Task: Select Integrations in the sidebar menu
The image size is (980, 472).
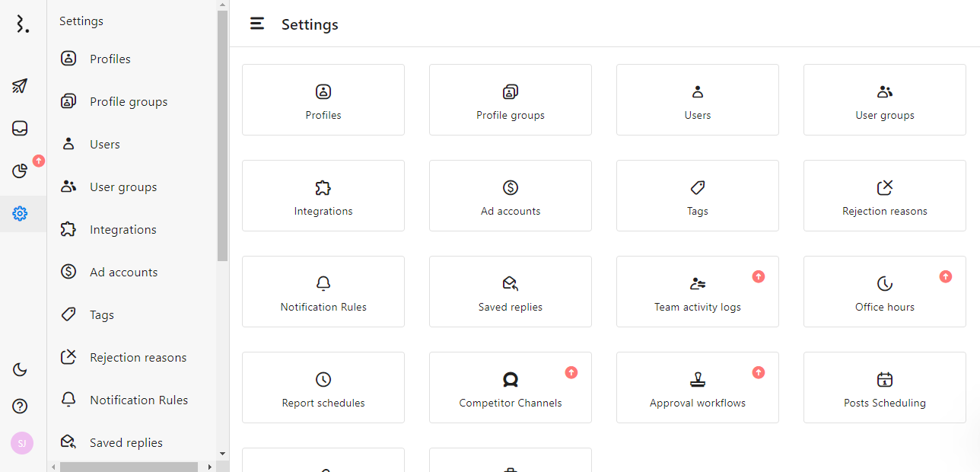Action: (123, 230)
